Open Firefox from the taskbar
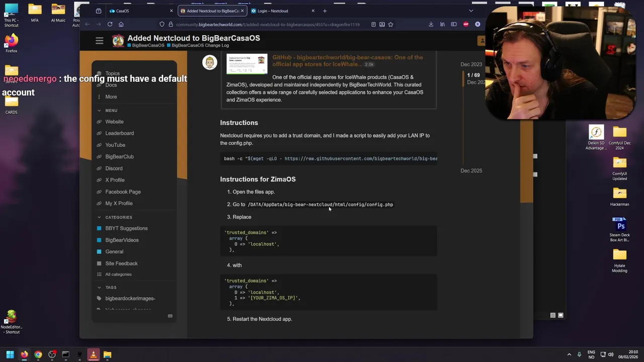 pyautogui.click(x=24, y=354)
